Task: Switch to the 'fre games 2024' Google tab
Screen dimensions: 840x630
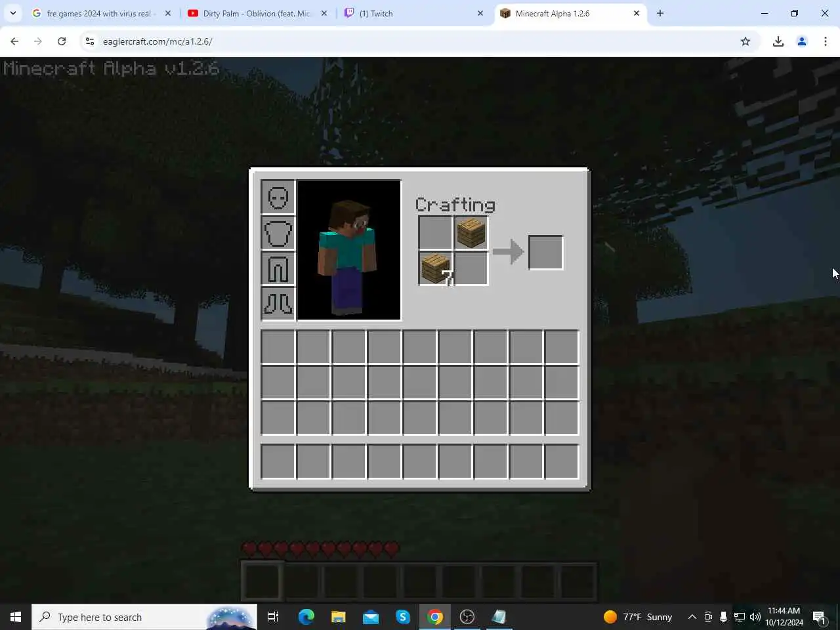Action: 98,13
